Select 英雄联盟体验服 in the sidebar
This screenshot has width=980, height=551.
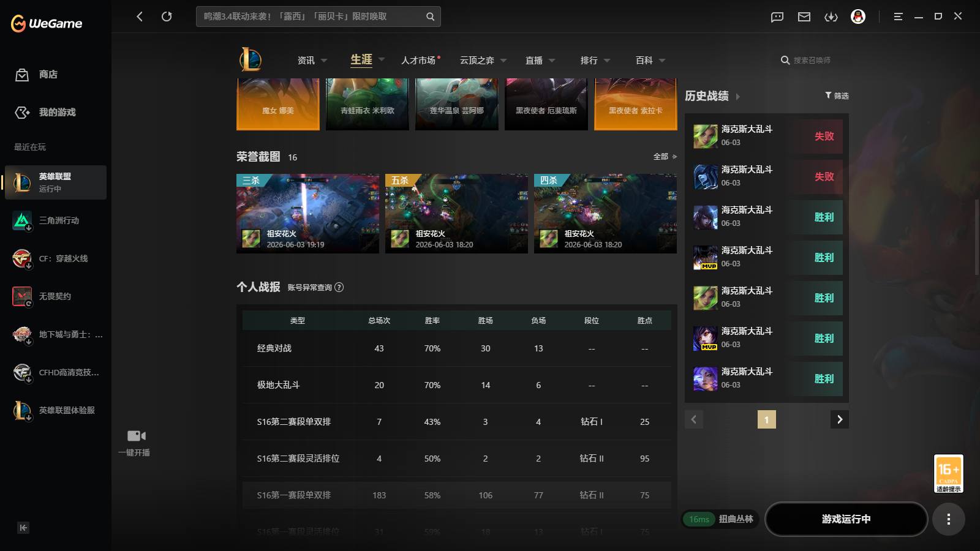pos(56,410)
